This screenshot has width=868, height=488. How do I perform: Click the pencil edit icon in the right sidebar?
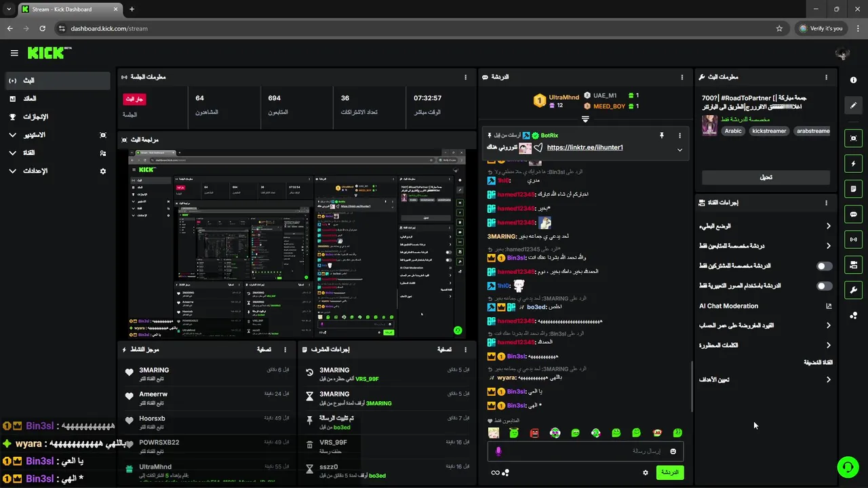[853, 105]
